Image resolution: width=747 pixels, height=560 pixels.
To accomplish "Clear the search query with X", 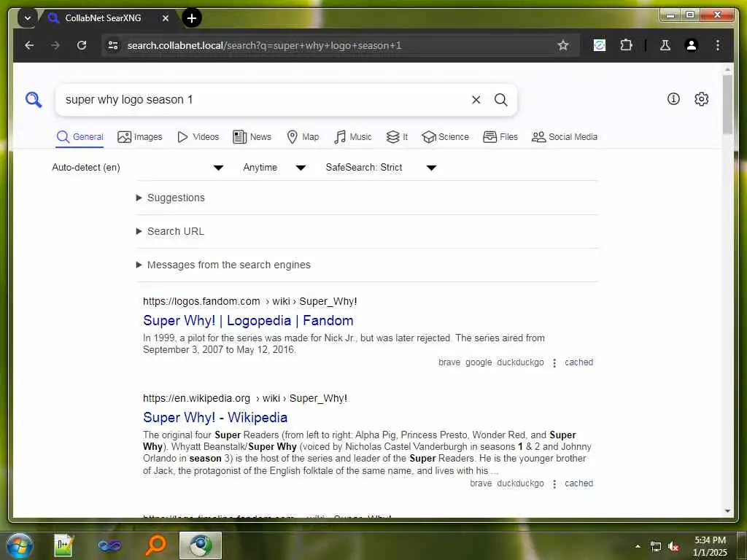I will click(476, 99).
